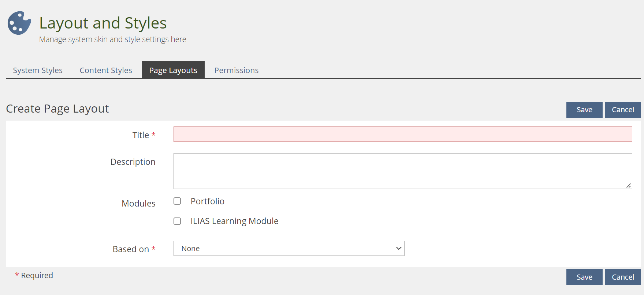The width and height of the screenshot is (644, 295).
Task: Enable the Portfolio module checkbox
Action: click(x=177, y=201)
